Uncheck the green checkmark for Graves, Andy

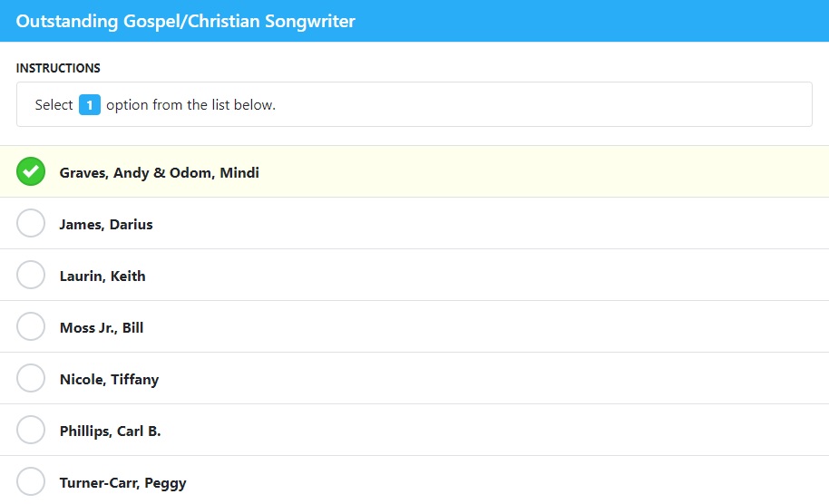point(31,171)
